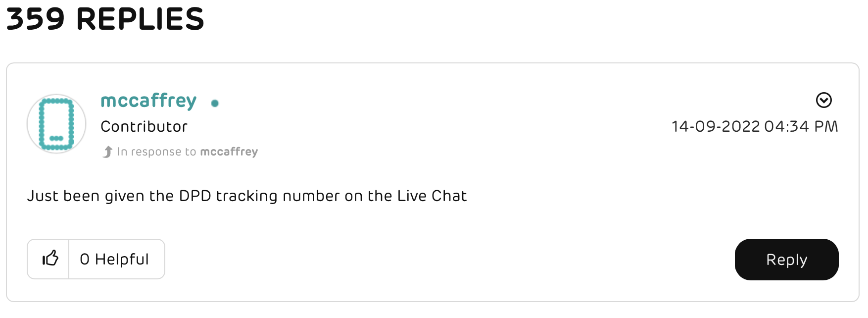The width and height of the screenshot is (868, 318).
Task: Click the in-response-to arrow icon
Action: tap(107, 152)
